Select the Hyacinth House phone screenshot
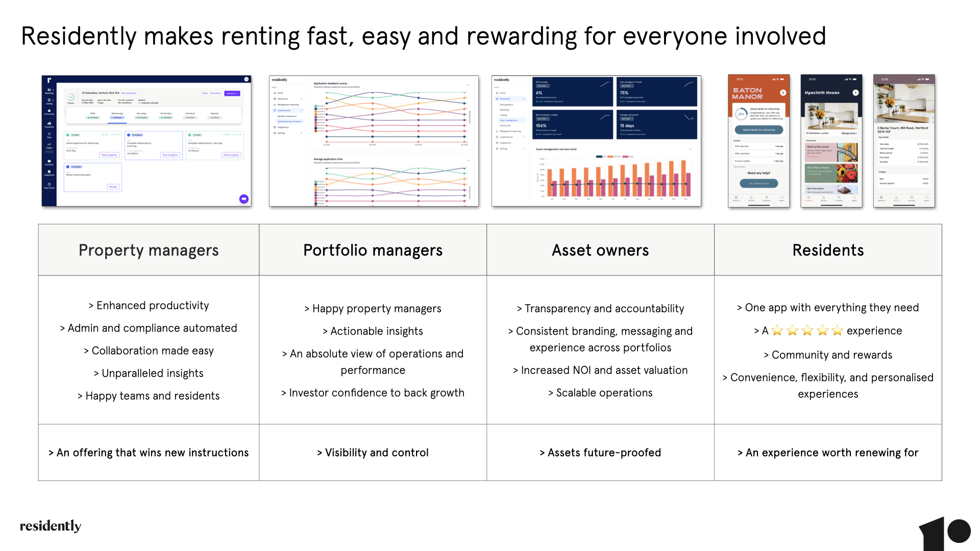 coord(831,141)
